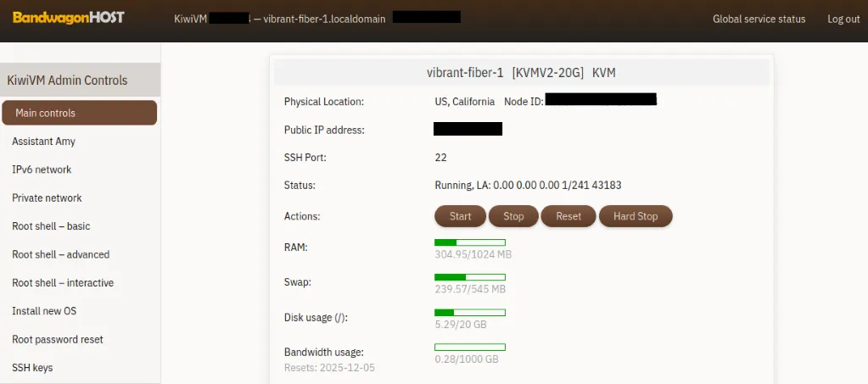The height and width of the screenshot is (384, 868).
Task: Go to IPv6 network settings
Action: (42, 170)
